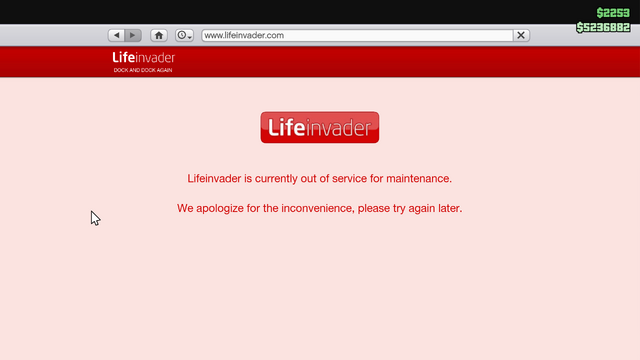The width and height of the screenshot is (640, 360).
Task: Select the out of service maintenance message
Action: click(x=320, y=179)
